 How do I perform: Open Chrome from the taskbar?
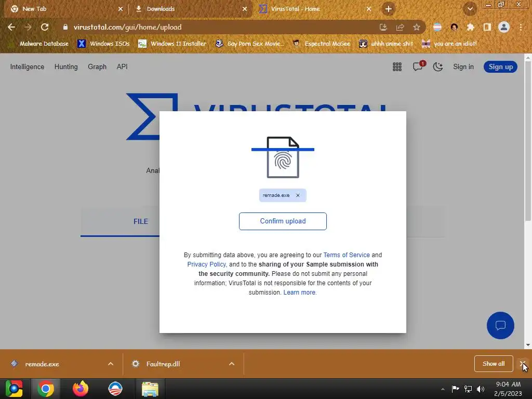46,389
